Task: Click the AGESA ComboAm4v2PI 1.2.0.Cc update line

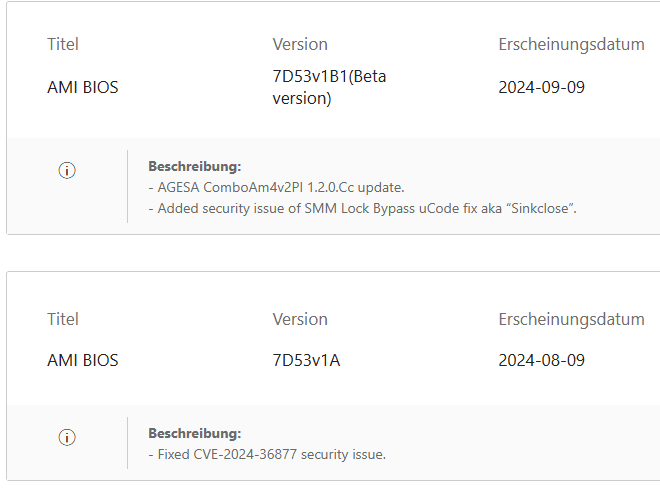Action: coord(276,187)
